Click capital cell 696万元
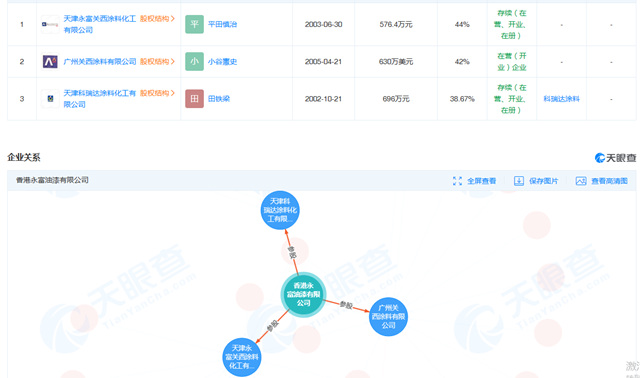This screenshot has height=378, width=640. pos(396,99)
